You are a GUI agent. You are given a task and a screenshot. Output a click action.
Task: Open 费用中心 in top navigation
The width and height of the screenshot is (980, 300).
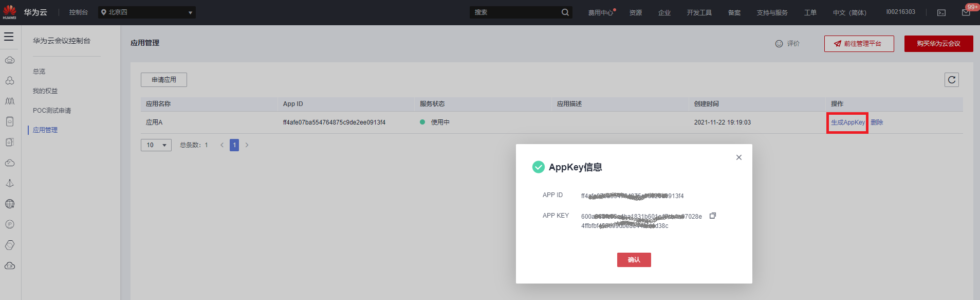pos(601,12)
